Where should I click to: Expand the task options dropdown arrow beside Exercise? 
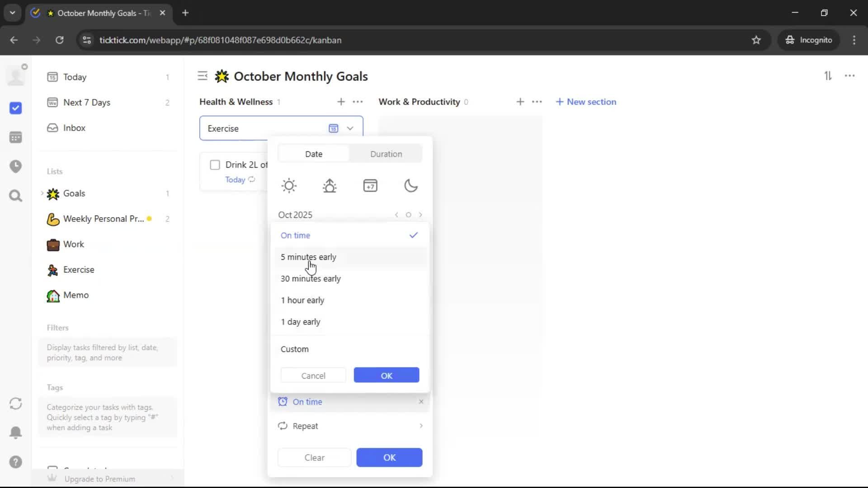point(350,128)
